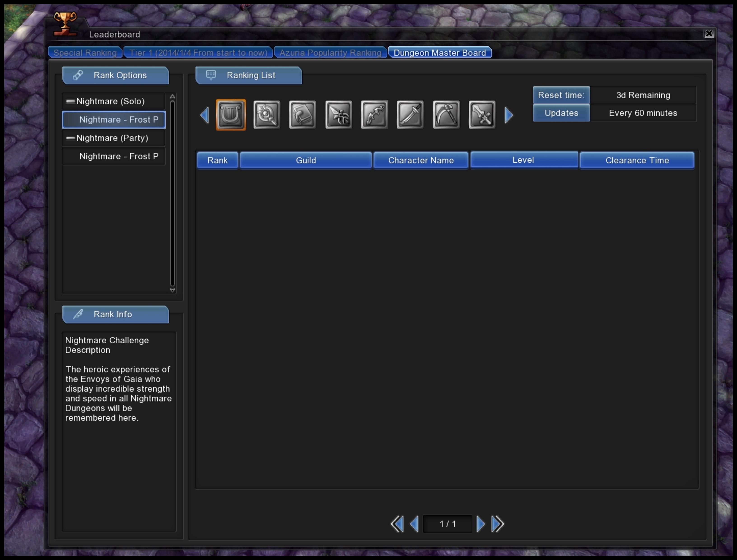Click the Rank Options scrollbar track
This screenshot has width=737, height=560.
(173, 193)
